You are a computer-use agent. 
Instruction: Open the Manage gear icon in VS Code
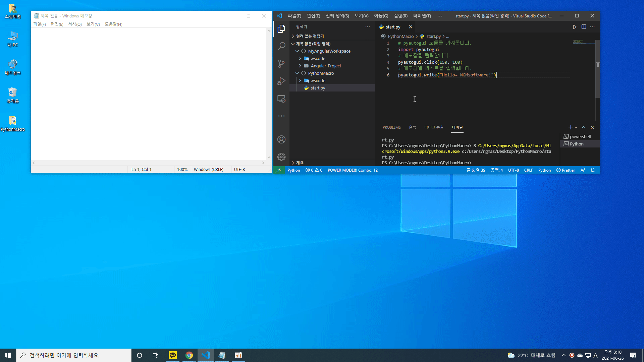[281, 157]
